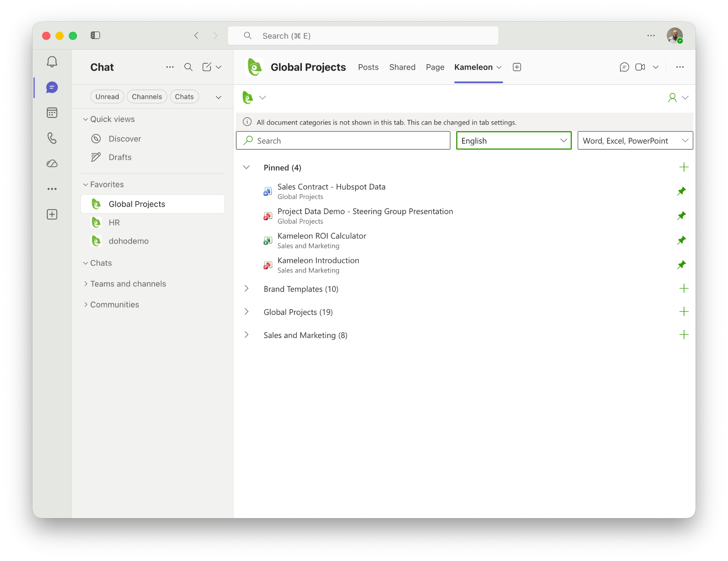
Task: Open the title bar settings ellipsis
Action: click(651, 35)
